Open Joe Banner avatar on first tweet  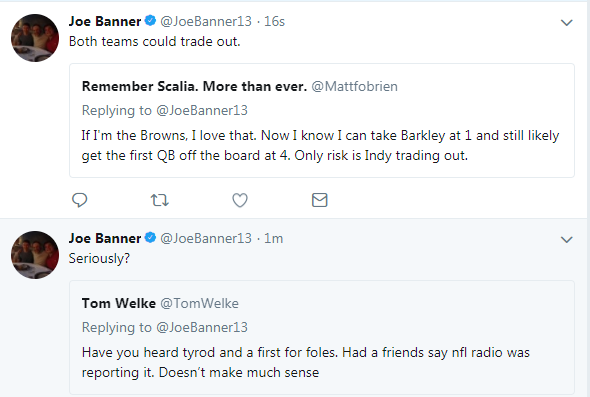(x=35, y=38)
